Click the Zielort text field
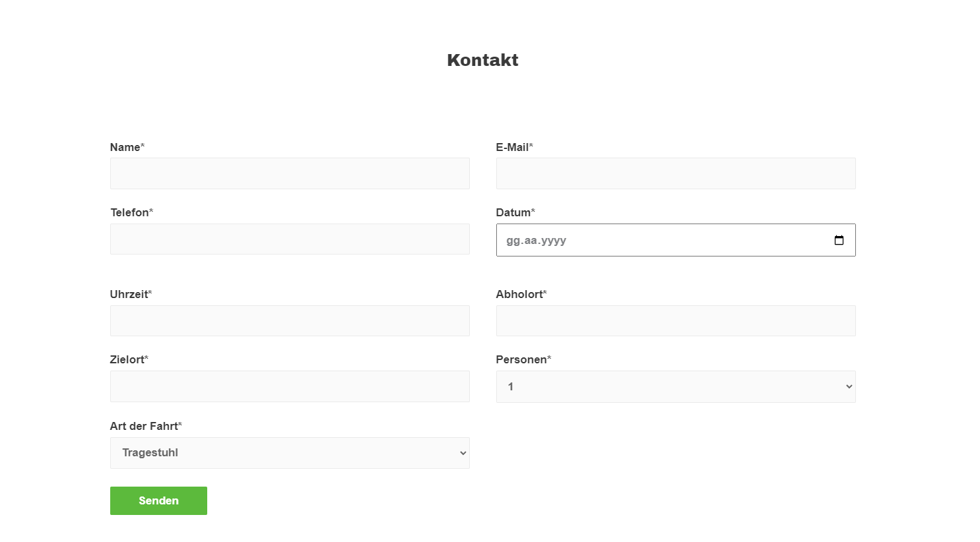Viewport: 980px width, 542px height. tap(290, 386)
